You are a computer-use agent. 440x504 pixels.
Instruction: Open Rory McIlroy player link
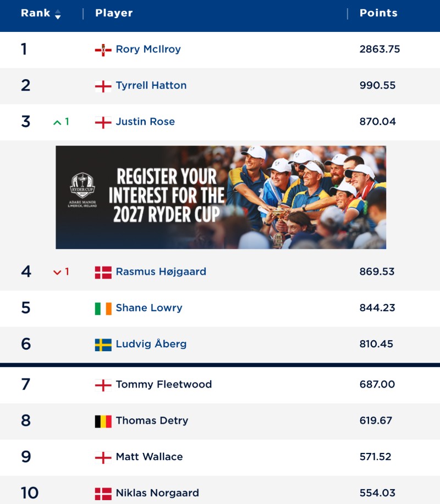coord(148,49)
